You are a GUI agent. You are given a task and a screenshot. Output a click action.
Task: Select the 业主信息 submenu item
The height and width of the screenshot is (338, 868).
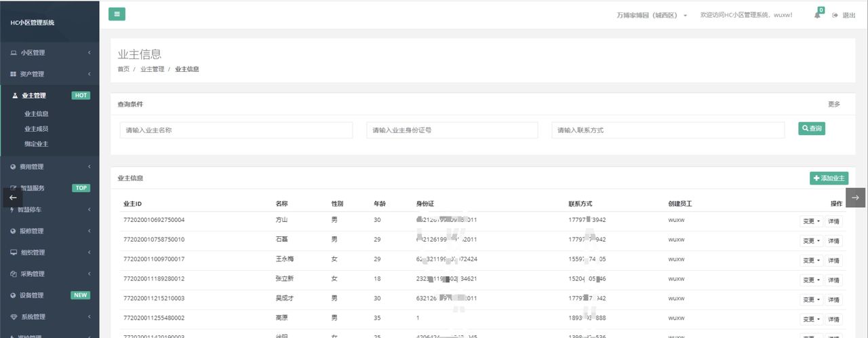(37, 114)
